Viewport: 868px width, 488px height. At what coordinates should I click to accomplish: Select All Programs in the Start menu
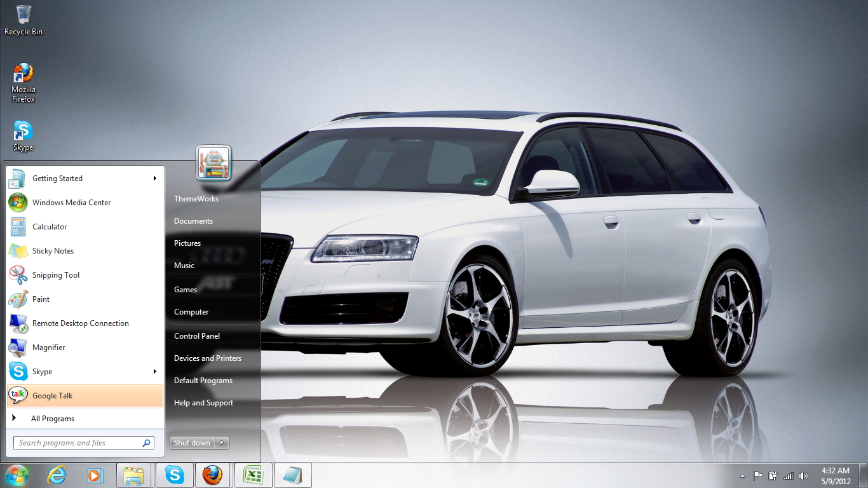coord(53,418)
